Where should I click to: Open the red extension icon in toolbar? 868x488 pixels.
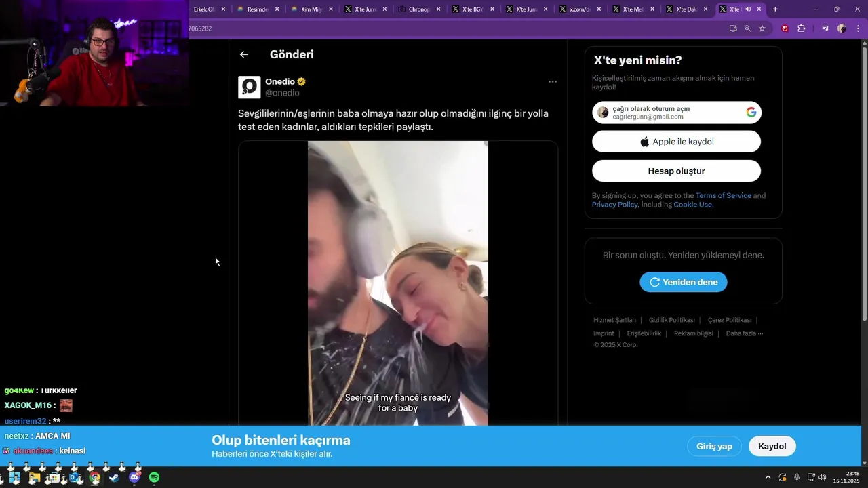point(785,28)
